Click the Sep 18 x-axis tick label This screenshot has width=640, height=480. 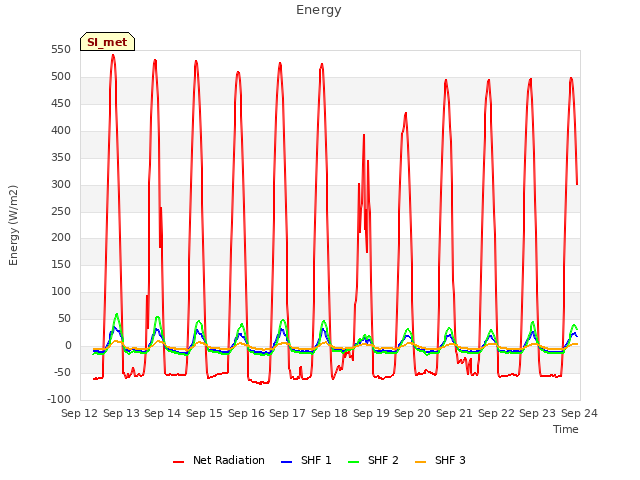(x=329, y=413)
